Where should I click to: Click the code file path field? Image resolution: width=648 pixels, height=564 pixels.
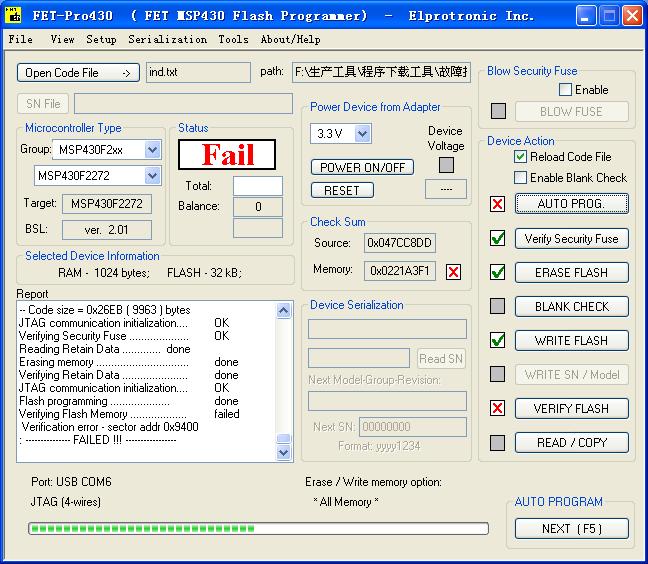pyautogui.click(x=381, y=72)
